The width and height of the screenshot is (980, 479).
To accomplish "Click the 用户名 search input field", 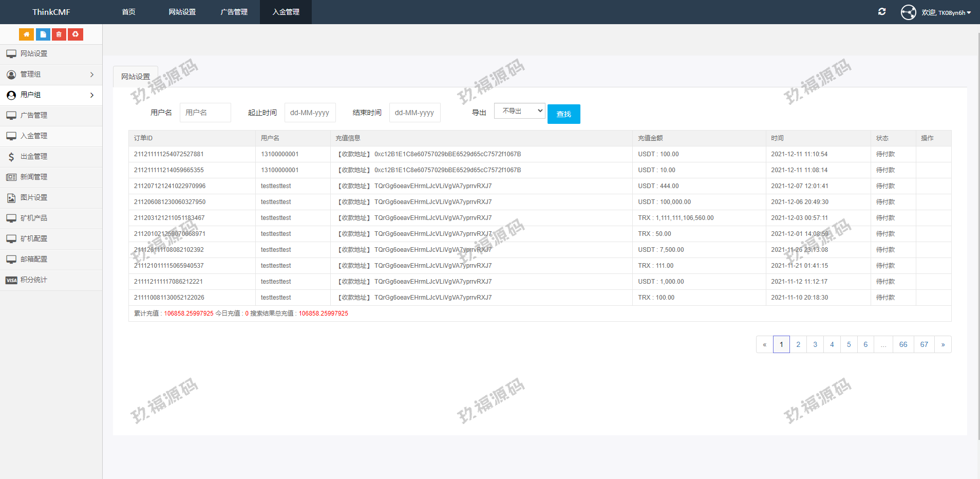I will [x=205, y=113].
